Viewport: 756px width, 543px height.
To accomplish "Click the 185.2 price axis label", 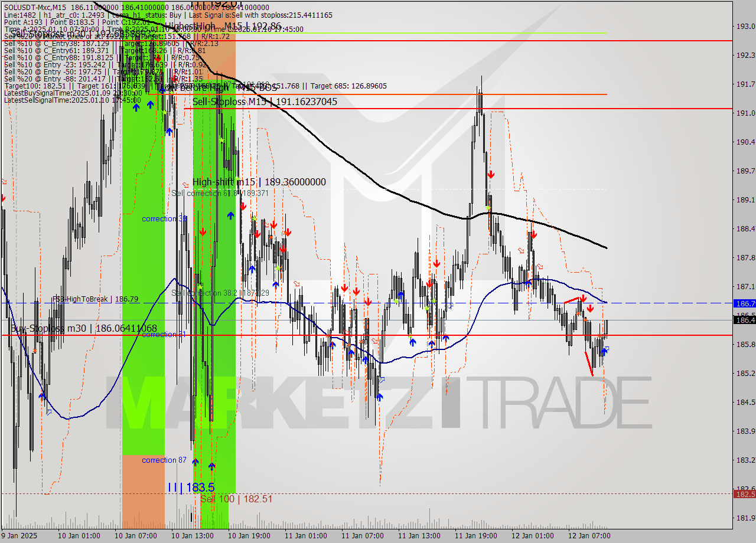I will pyautogui.click(x=745, y=374).
